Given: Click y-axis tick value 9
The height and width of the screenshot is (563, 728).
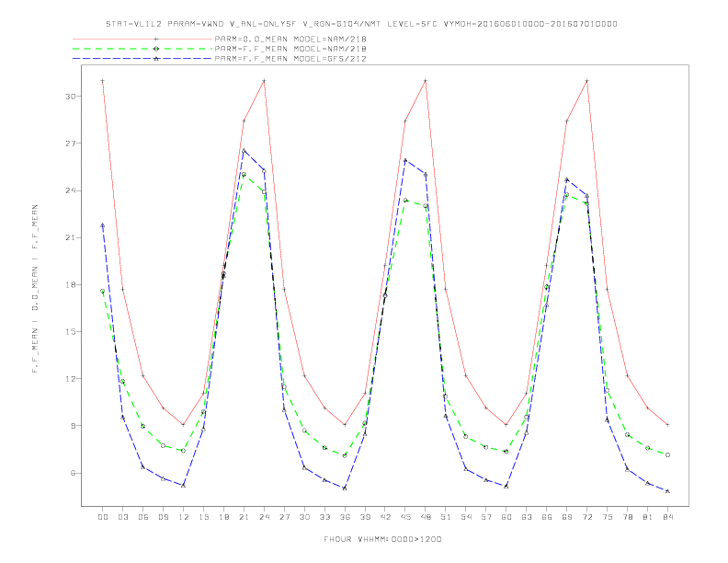Looking at the screenshot, I should pos(73,426).
